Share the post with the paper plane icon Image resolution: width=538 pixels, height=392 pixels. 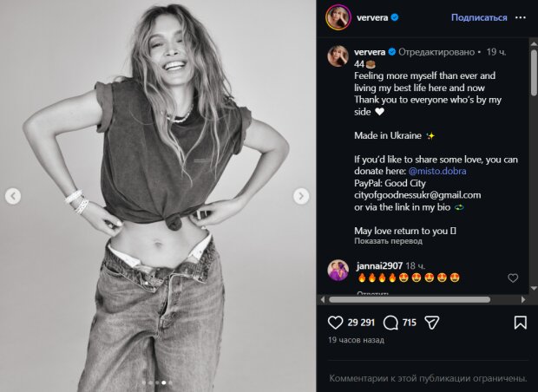pyautogui.click(x=433, y=323)
